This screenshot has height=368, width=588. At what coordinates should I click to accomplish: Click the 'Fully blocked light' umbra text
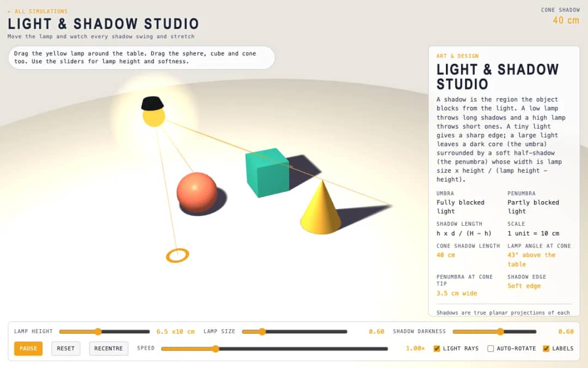coord(461,207)
